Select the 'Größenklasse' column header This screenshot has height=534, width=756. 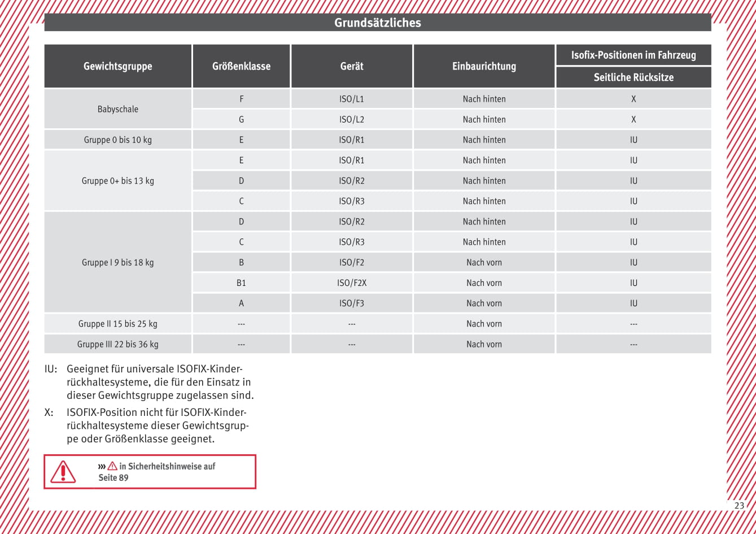241,66
